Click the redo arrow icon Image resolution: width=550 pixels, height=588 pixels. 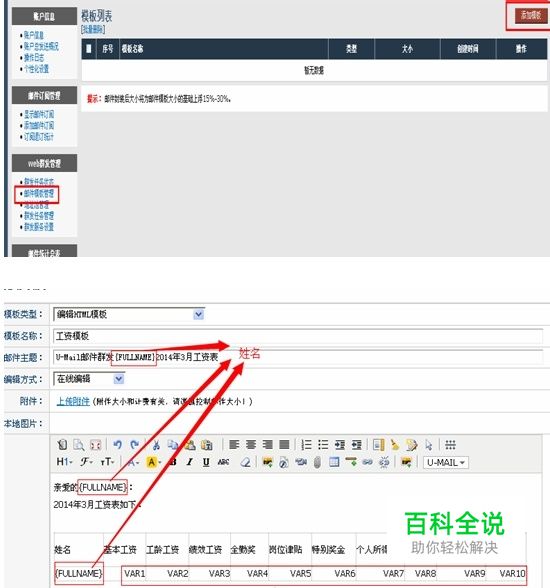135,445
